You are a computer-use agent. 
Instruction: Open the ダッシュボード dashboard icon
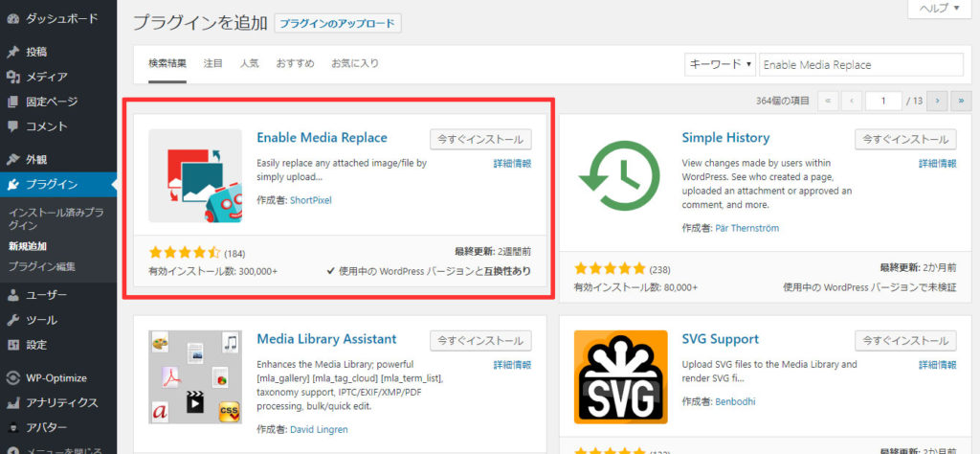coord(12,19)
